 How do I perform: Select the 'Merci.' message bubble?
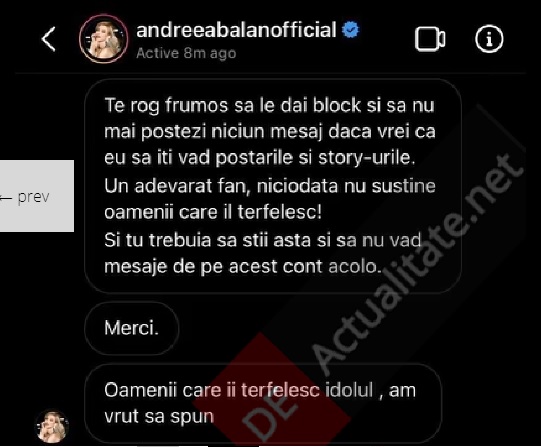132,328
